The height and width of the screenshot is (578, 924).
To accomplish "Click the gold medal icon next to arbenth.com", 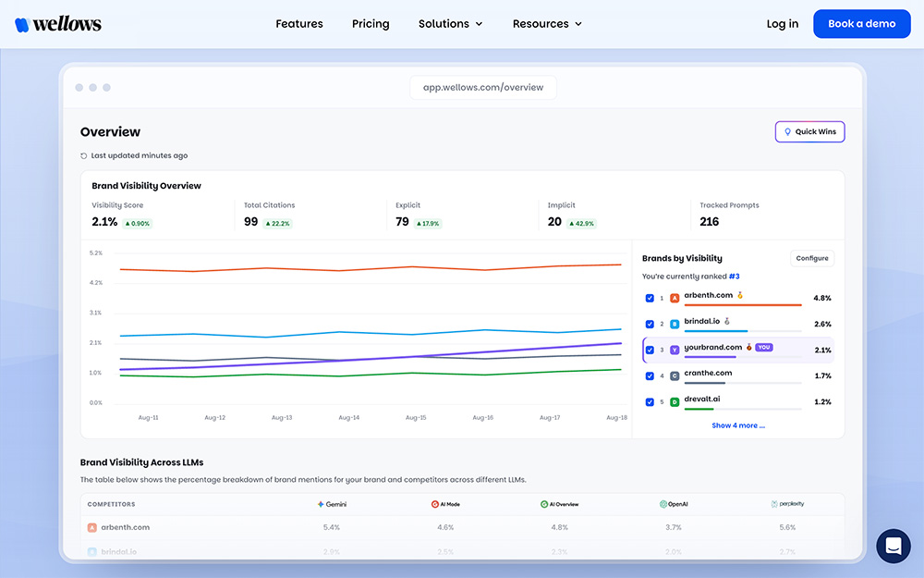I will tap(740, 295).
